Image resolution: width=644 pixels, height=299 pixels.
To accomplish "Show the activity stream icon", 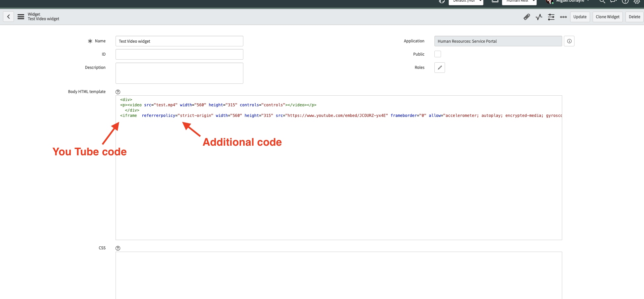I will tap(539, 17).
